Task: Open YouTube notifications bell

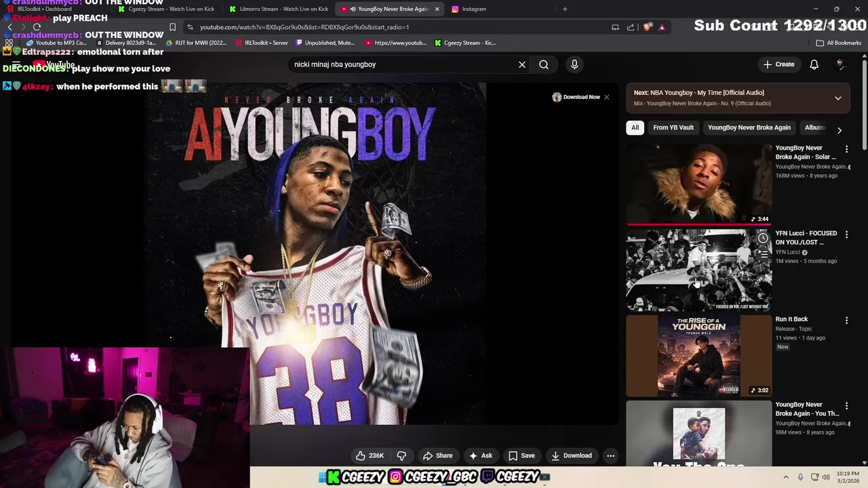Action: point(814,64)
